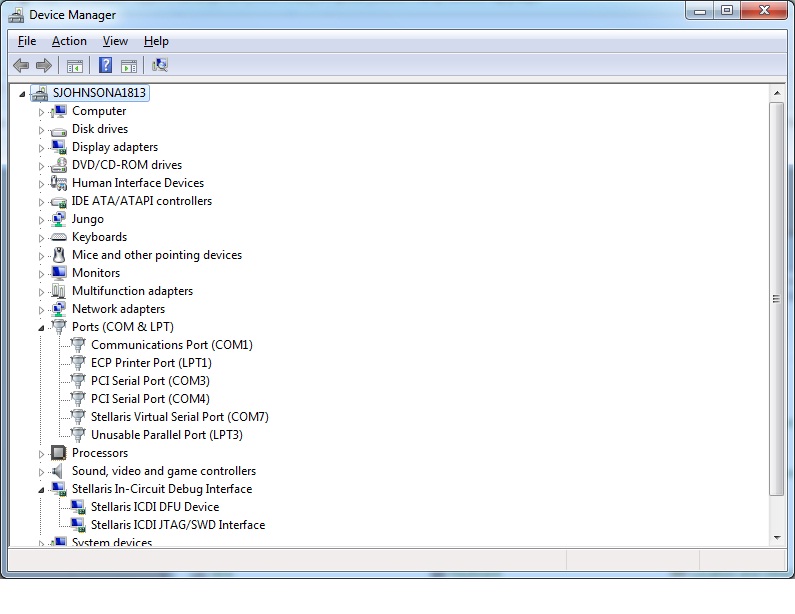
Task: Click the Ports (COM & LPT) icon
Action: click(x=59, y=327)
